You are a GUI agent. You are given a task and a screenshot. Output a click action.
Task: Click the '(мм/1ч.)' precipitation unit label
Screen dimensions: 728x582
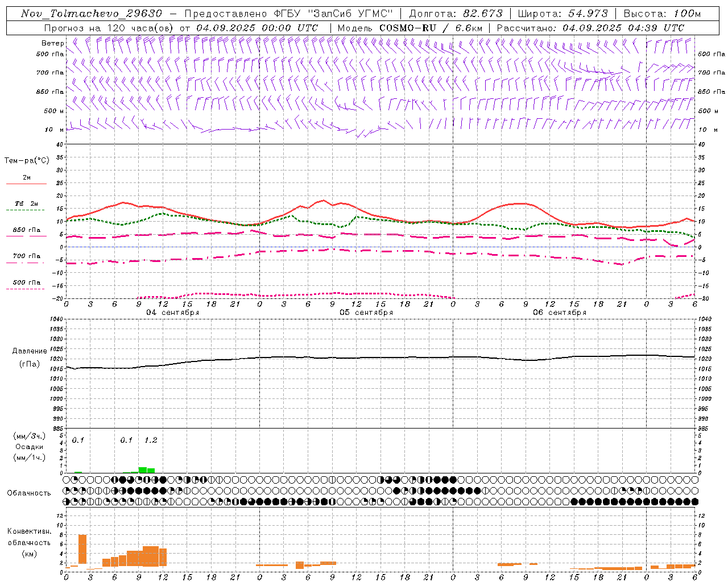[29, 458]
